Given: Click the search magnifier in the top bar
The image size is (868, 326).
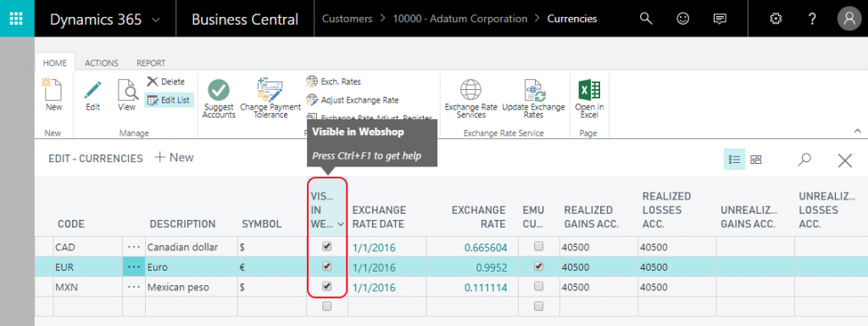Looking at the screenshot, I should [x=646, y=19].
